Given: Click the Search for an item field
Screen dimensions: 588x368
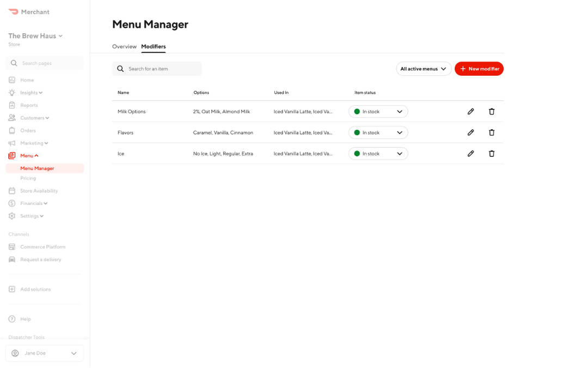Looking at the screenshot, I should pyautogui.click(x=157, y=69).
